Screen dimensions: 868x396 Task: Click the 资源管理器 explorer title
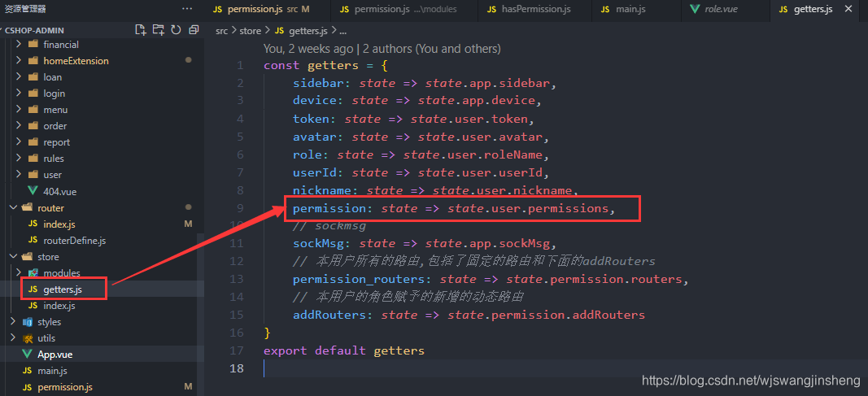point(25,9)
